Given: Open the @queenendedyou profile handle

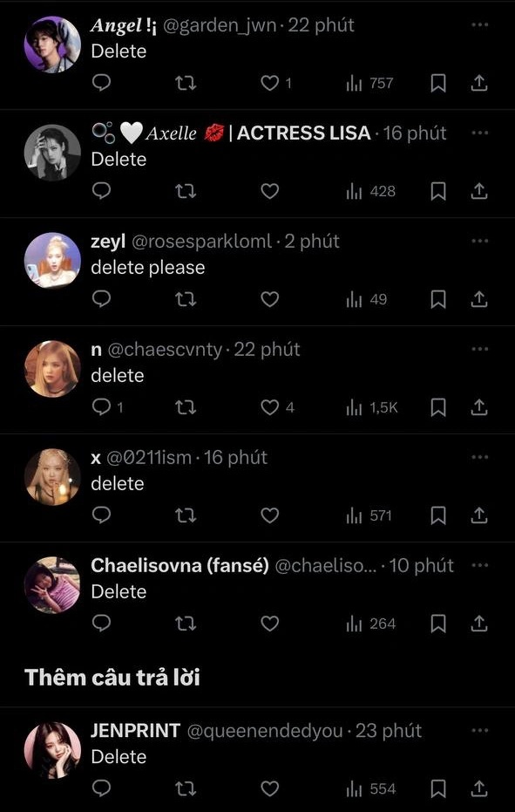Looking at the screenshot, I should pyautogui.click(x=265, y=731).
